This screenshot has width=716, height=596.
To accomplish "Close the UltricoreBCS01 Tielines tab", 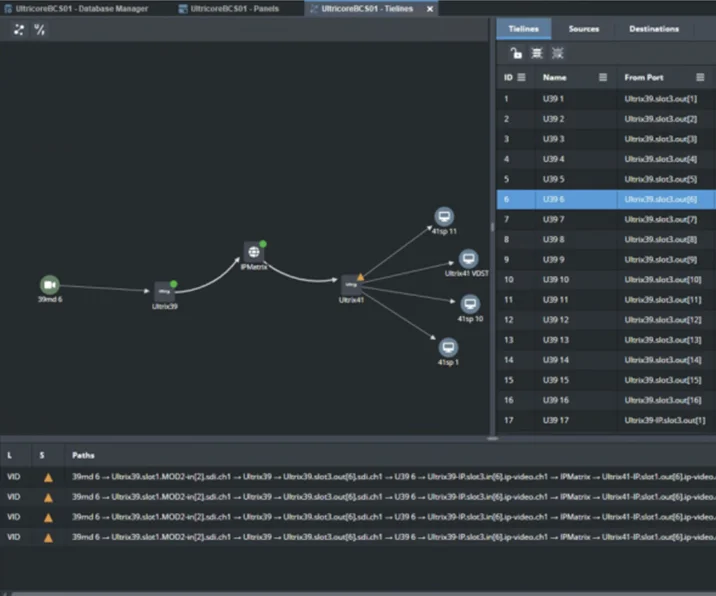I will [431, 8].
